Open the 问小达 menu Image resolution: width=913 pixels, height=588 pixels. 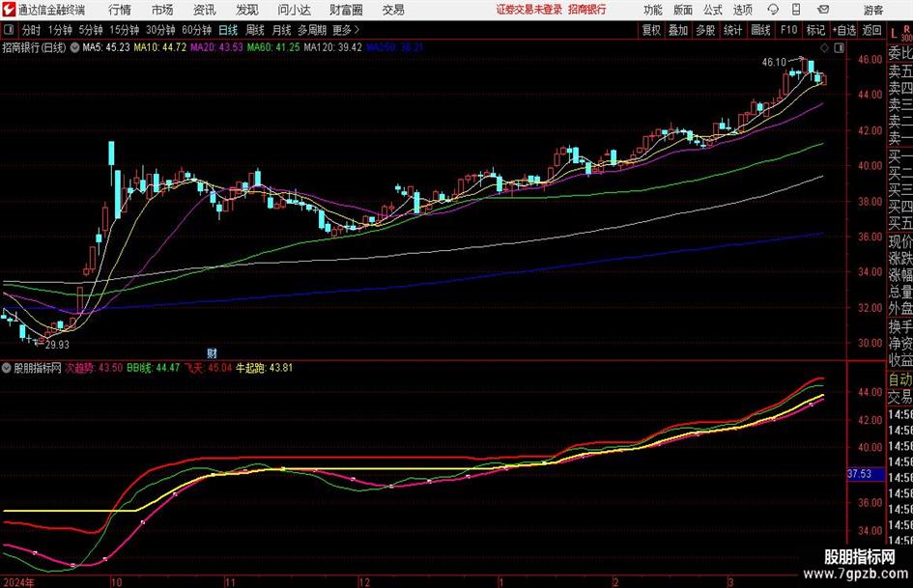[x=294, y=10]
